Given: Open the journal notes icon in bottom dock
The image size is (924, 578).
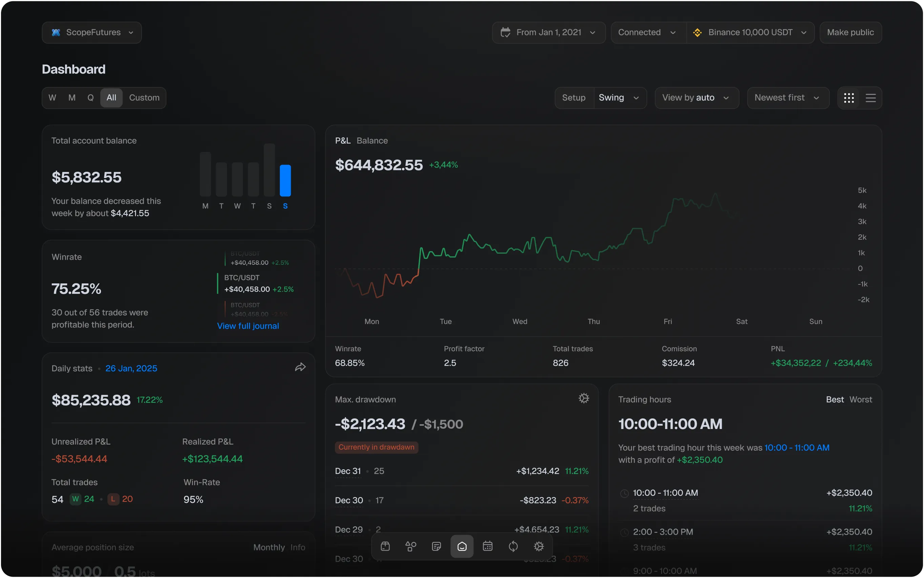Looking at the screenshot, I should (x=436, y=546).
